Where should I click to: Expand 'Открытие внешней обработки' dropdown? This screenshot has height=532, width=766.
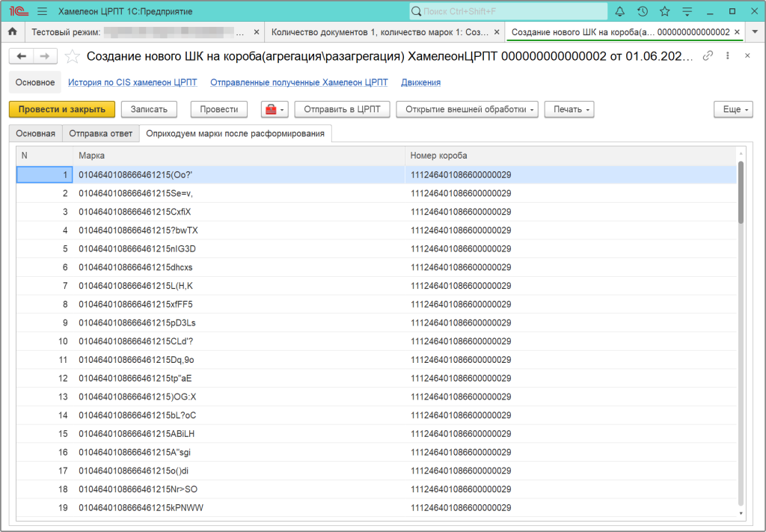[x=467, y=109]
